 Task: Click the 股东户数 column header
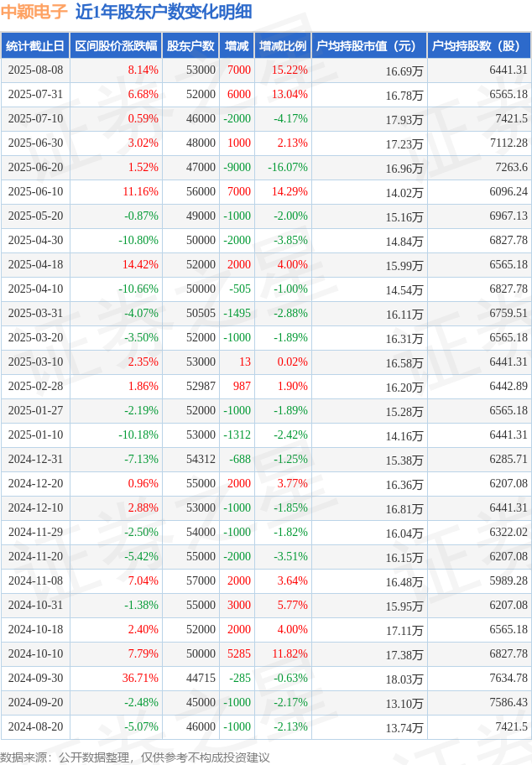pyautogui.click(x=190, y=46)
